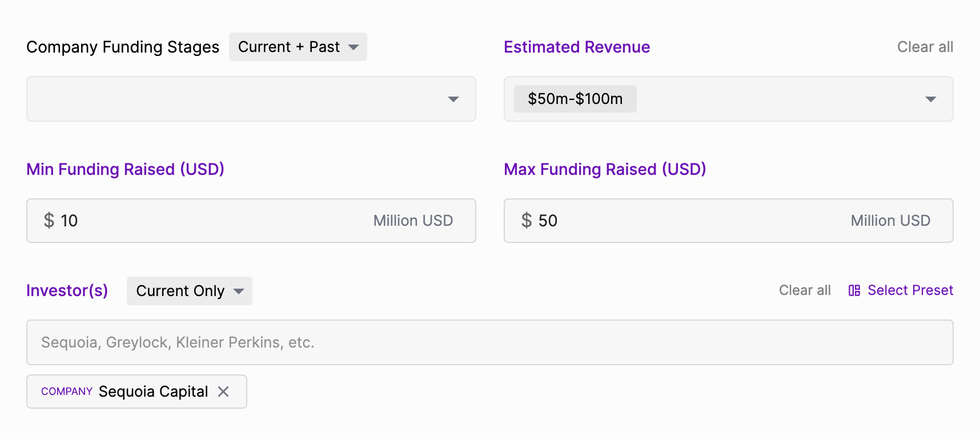Screen dimensions: 980x439
Task: Expand the Company Funding Stages select box
Action: 251,99
